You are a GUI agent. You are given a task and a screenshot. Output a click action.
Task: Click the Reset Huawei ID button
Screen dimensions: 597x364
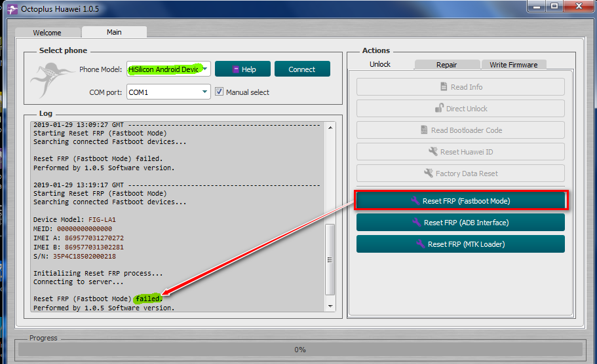tap(461, 152)
